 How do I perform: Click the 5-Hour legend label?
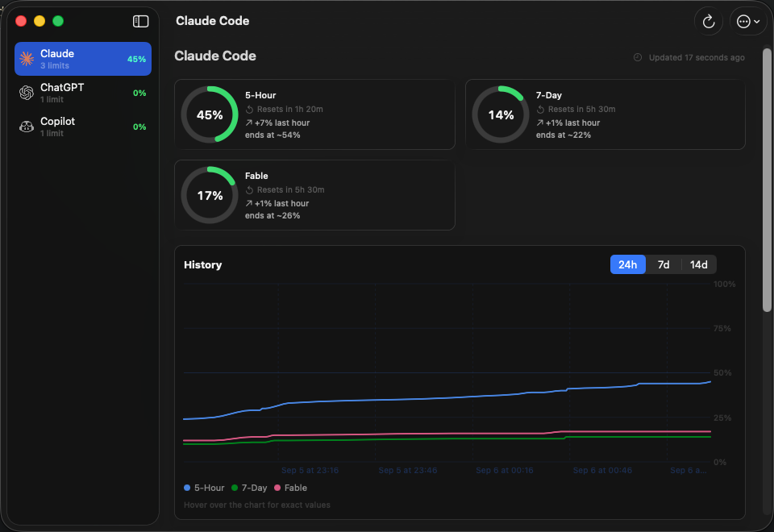[210, 488]
